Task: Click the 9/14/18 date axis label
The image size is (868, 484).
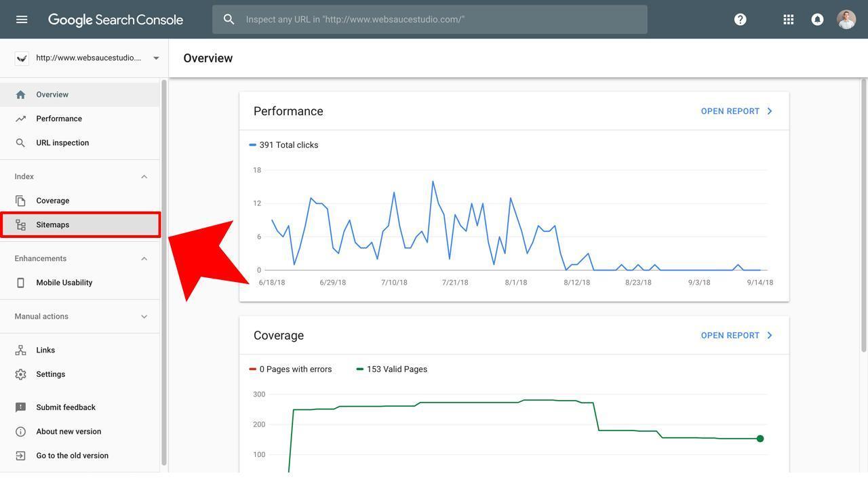Action: tap(760, 283)
